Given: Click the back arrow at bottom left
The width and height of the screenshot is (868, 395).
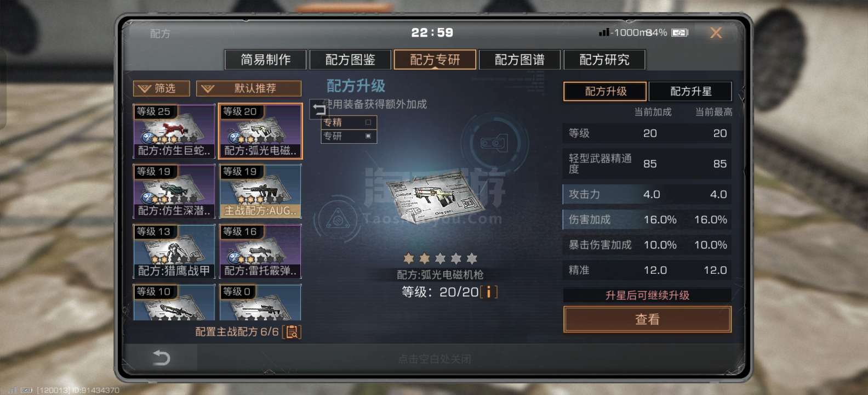Looking at the screenshot, I should coord(161,358).
